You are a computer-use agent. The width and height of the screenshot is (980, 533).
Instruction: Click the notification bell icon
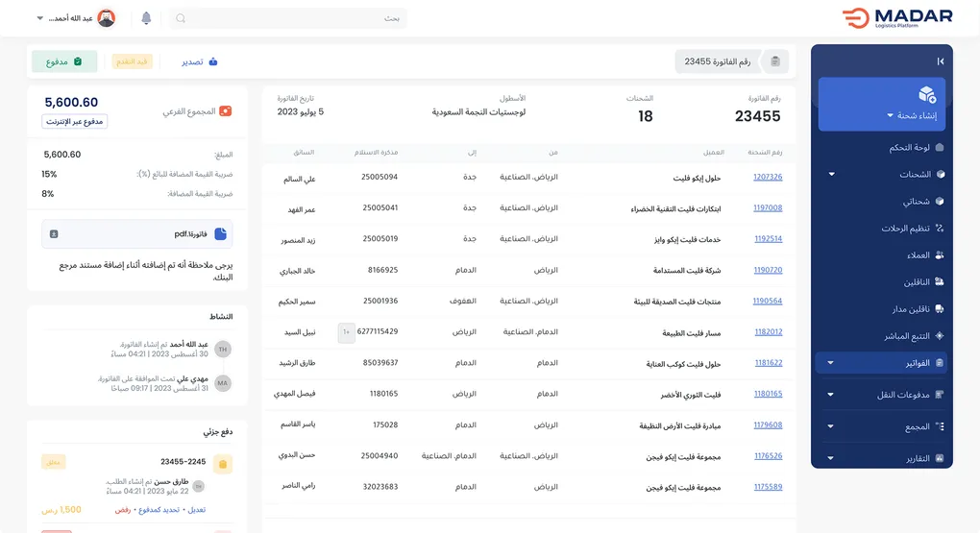point(146,18)
